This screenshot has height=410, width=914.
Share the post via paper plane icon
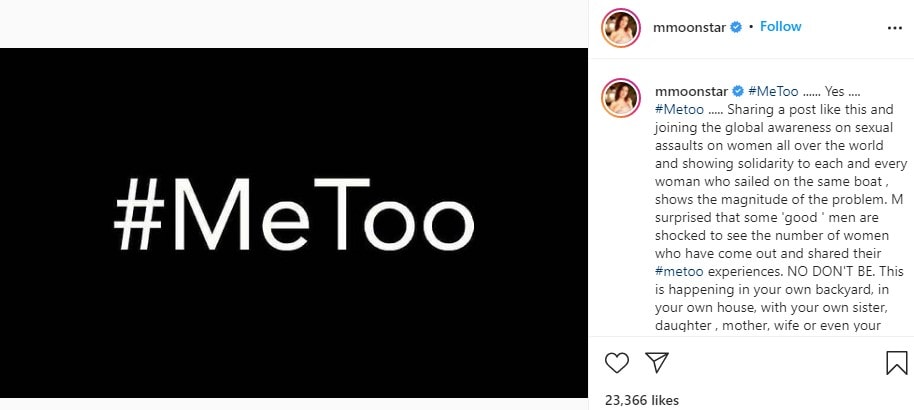657,363
